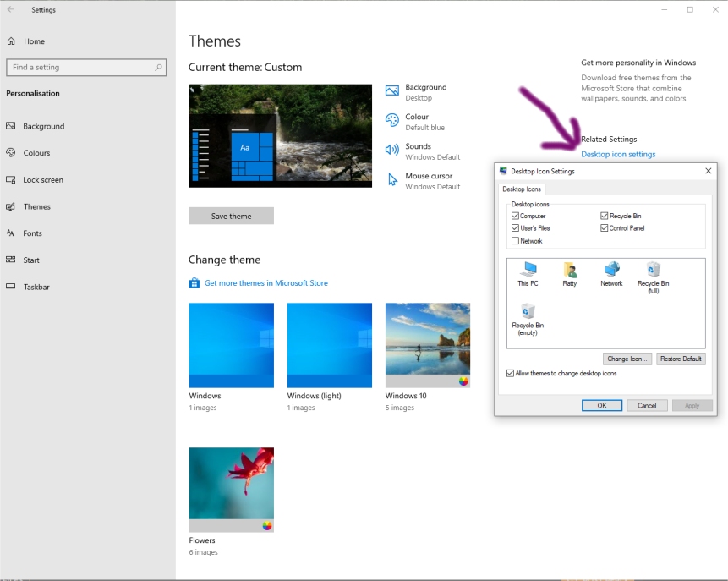Screen dimensions: 728x581
Task: Open Background in Personalisation menu
Action: point(44,126)
